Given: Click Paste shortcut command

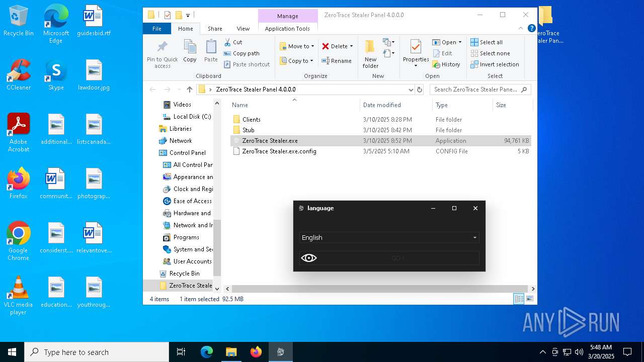Looking at the screenshot, I should tap(247, 64).
